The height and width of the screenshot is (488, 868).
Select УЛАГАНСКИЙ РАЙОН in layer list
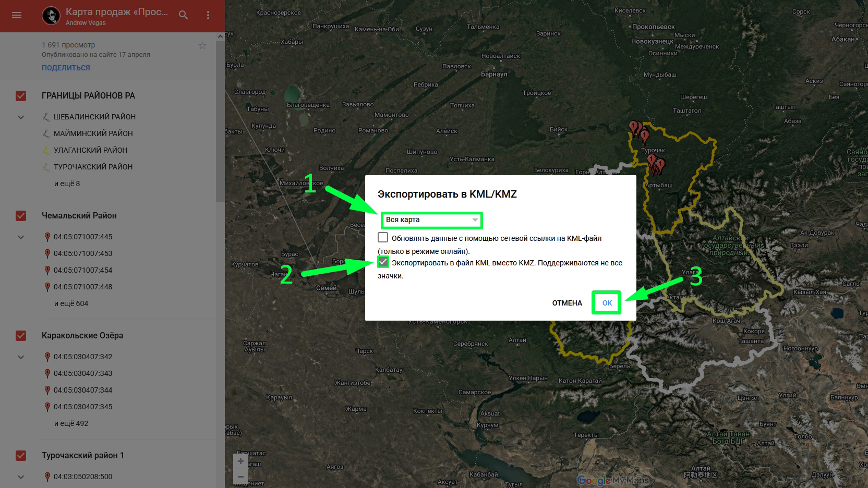[x=90, y=150]
